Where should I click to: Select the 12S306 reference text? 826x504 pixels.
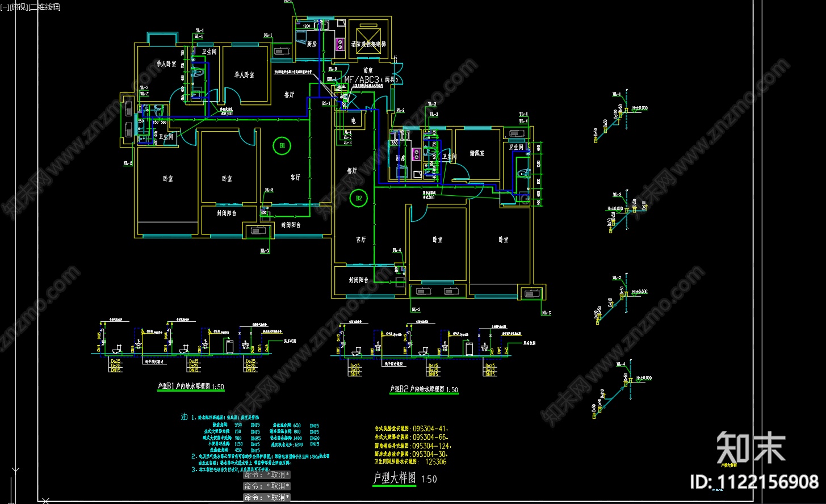coord(436,461)
